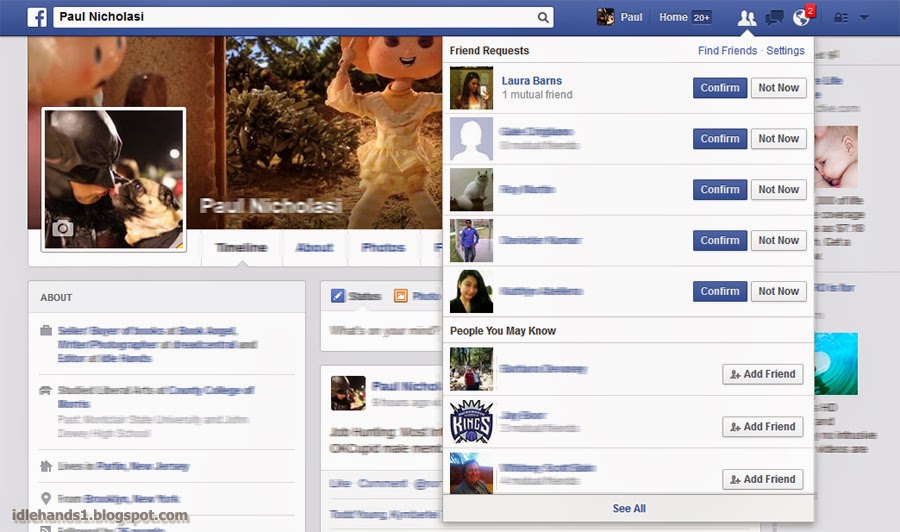Click the location pin hometown icon

[46, 498]
